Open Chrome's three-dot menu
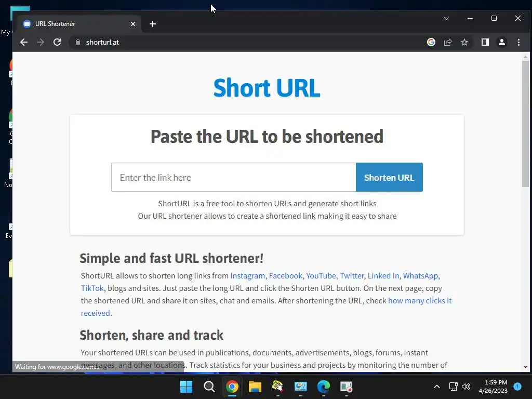 (x=518, y=42)
